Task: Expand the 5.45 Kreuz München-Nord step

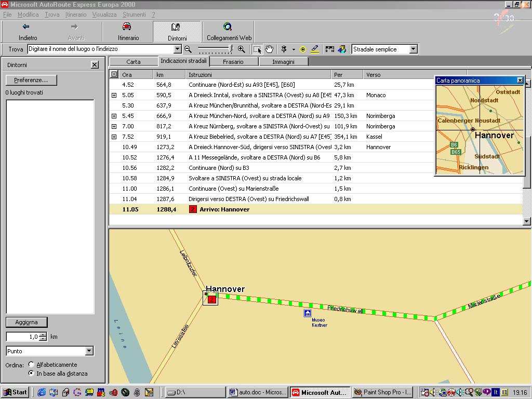Action: tap(114, 116)
